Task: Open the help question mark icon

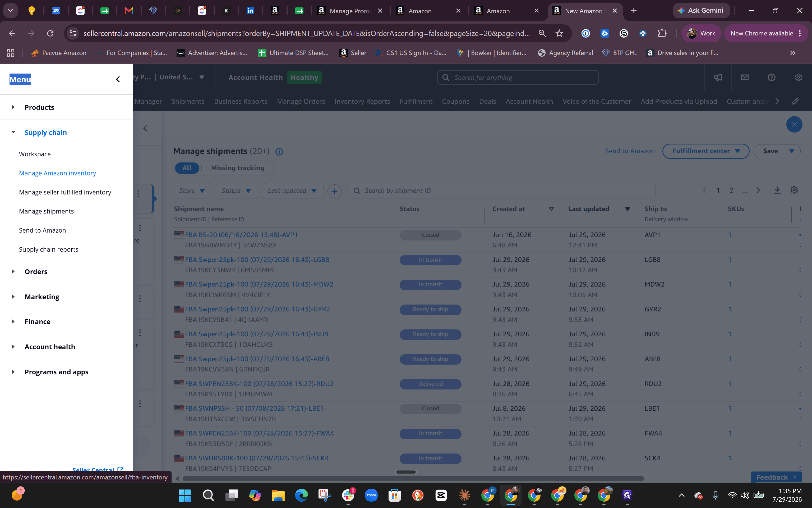Action: pyautogui.click(x=772, y=78)
